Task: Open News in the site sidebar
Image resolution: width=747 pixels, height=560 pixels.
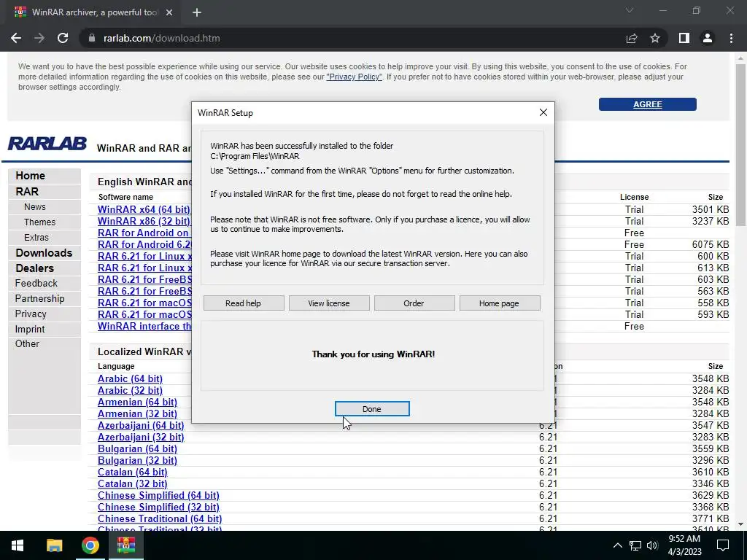Action: click(x=35, y=206)
